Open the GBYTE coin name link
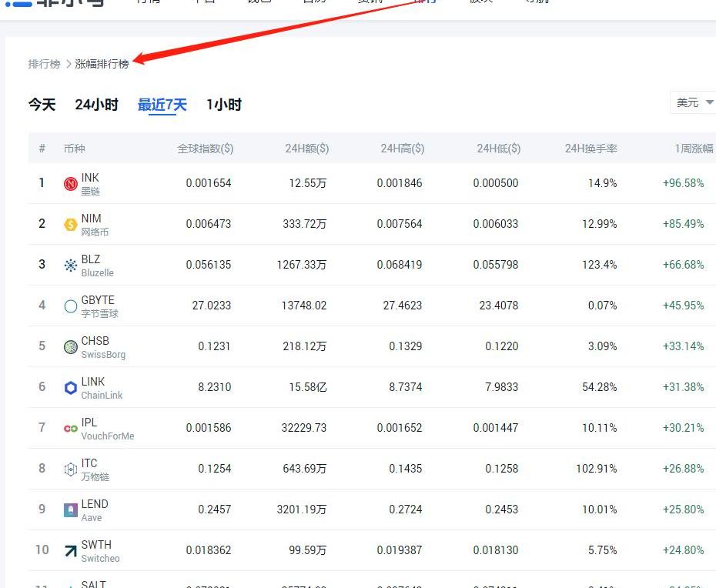Image resolution: width=716 pixels, height=588 pixels. pyautogui.click(x=98, y=300)
